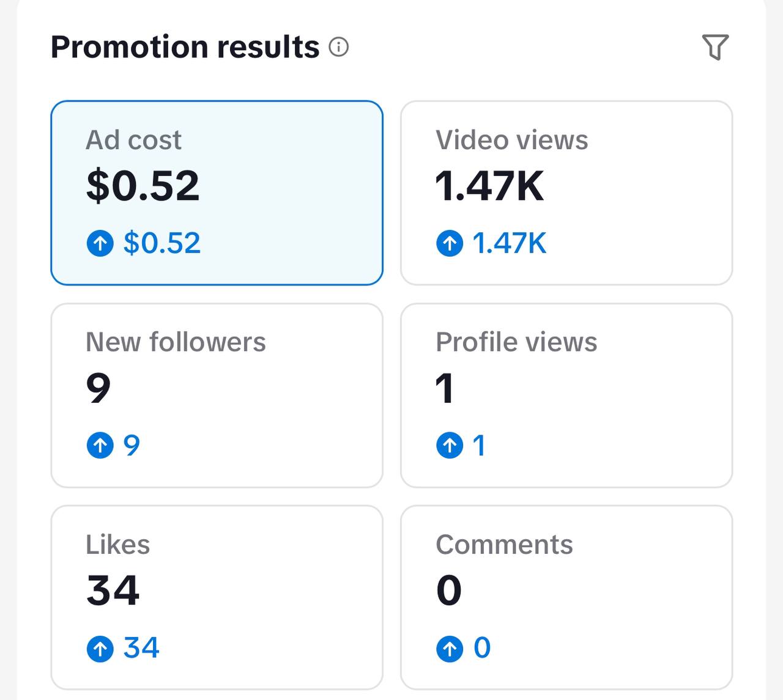Image resolution: width=783 pixels, height=700 pixels.
Task: Click the up-arrow icon under Comments
Action: coord(450,648)
